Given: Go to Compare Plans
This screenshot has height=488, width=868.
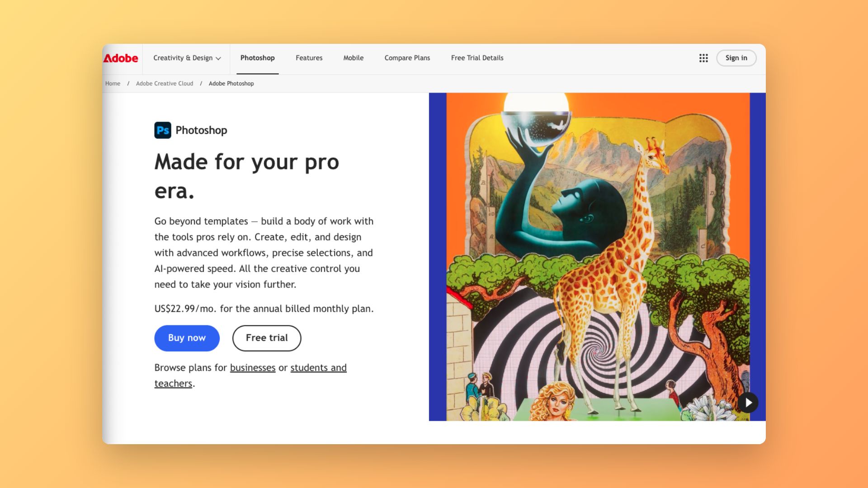Looking at the screenshot, I should point(407,58).
